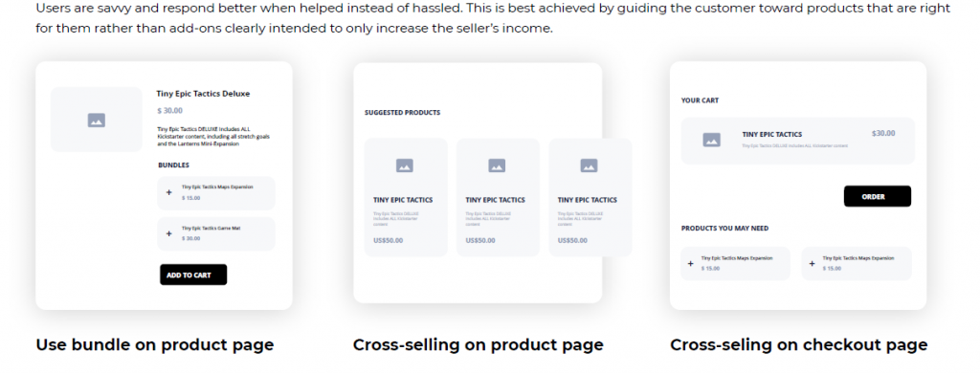
Task: Click the Tiny Epic Tactics Deluxe product title
Action: pyautogui.click(x=203, y=94)
